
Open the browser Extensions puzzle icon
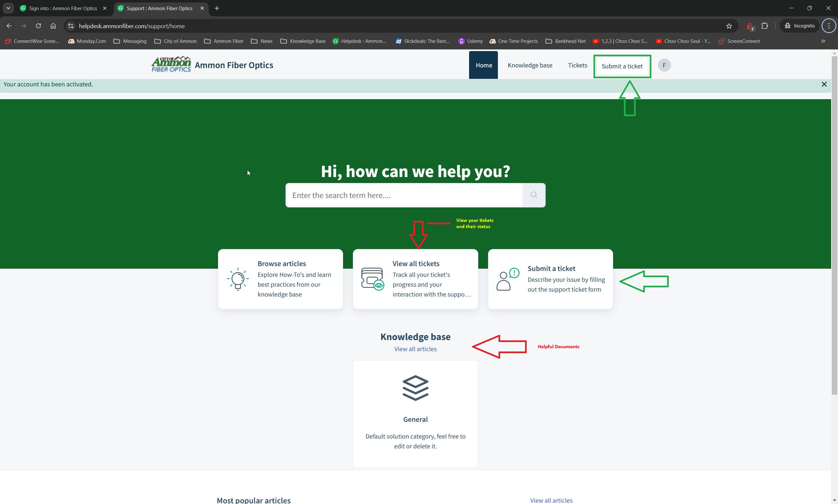(764, 26)
